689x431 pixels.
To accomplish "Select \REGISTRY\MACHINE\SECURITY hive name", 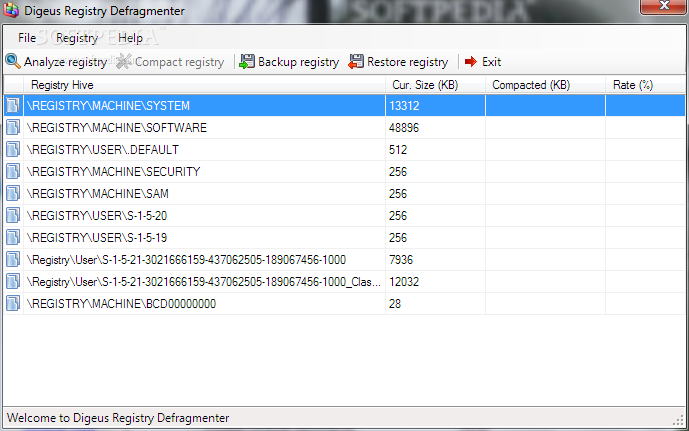I will (x=113, y=171).
